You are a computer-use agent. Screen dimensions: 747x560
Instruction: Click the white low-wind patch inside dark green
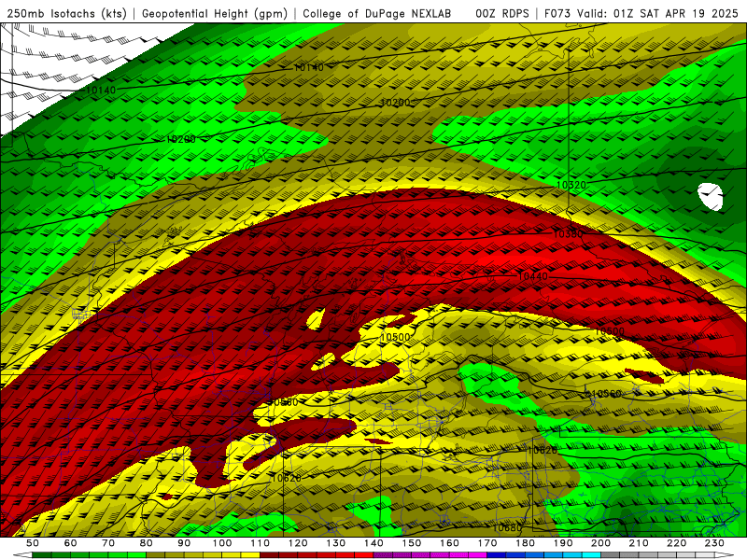click(x=711, y=196)
